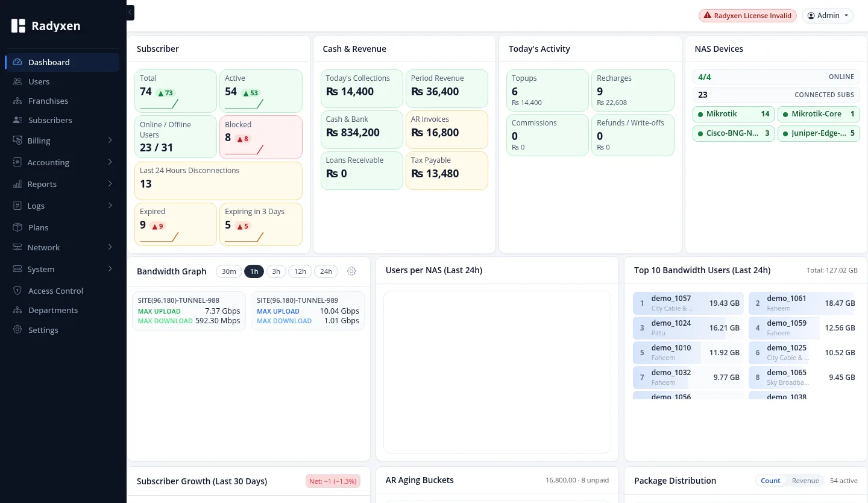This screenshot has height=503, width=868.
Task: Click the Franchises hierarchy icon
Action: tap(17, 101)
